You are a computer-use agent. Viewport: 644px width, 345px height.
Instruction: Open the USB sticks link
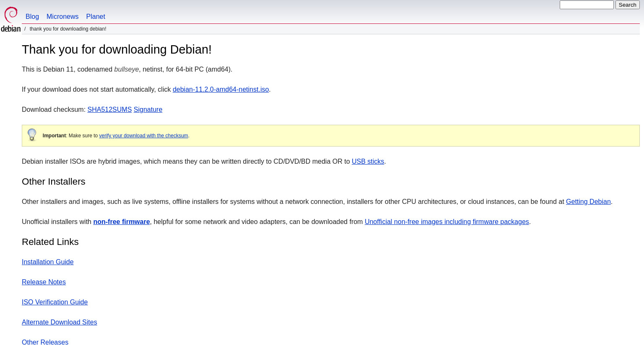coord(368,161)
